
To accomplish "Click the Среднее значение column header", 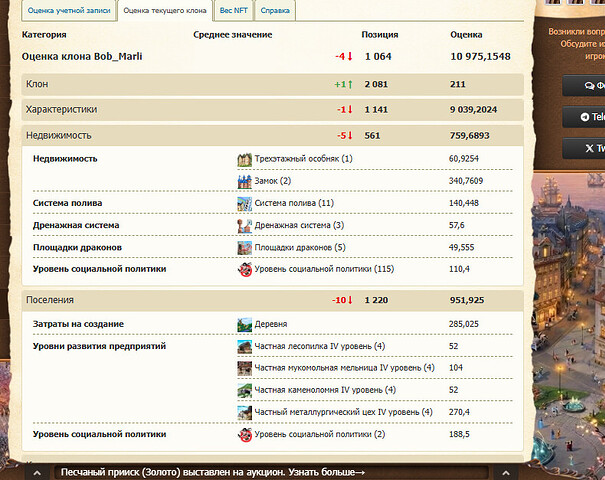I will coord(233,35).
